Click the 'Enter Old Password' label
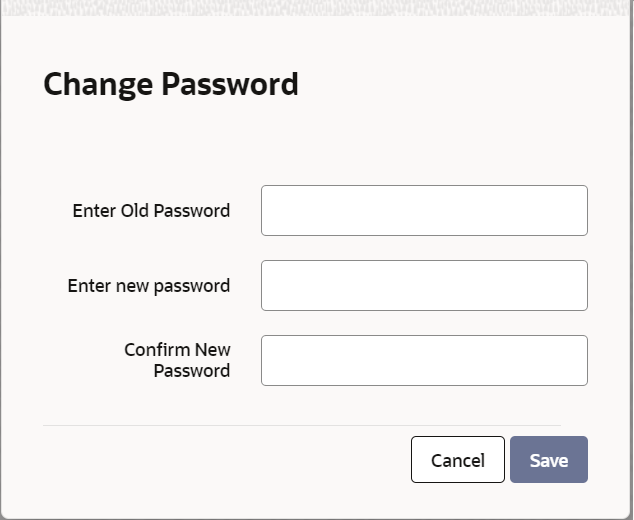 coord(151,211)
